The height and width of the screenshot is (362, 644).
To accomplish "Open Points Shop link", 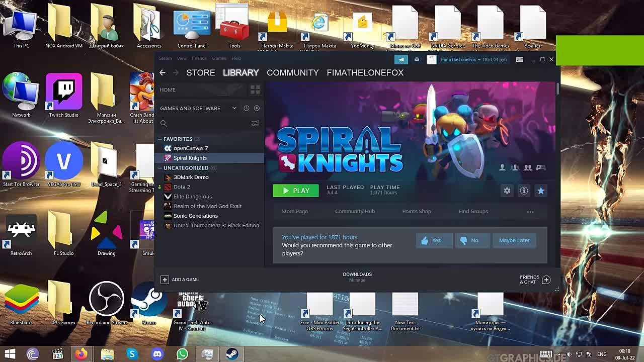I will (417, 211).
